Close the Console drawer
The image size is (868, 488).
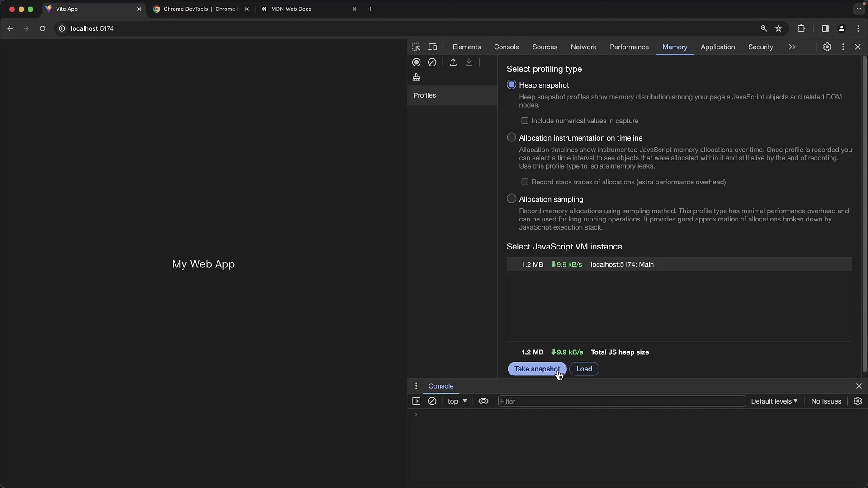point(859,386)
